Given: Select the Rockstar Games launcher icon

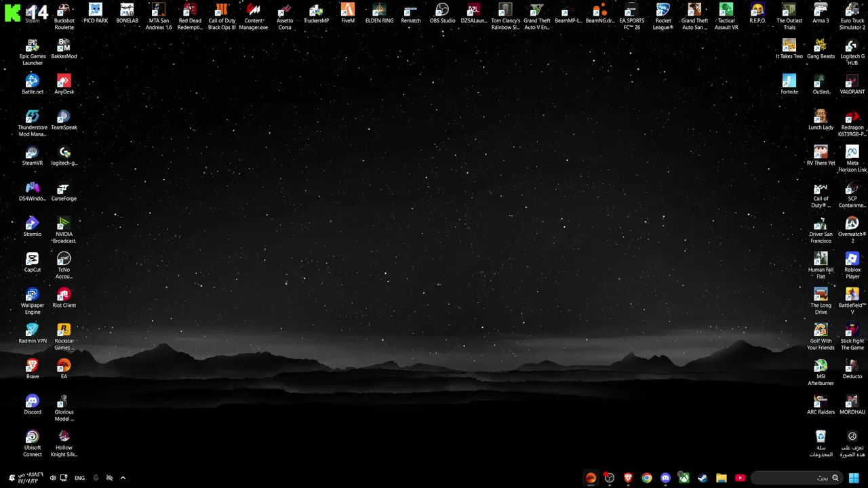Looking at the screenshot, I should 64,337.
